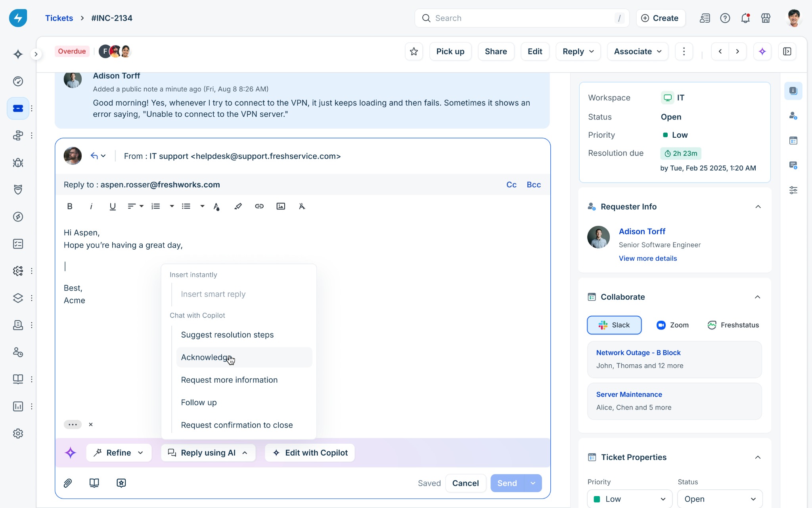Go to the next ticket

[x=737, y=52]
